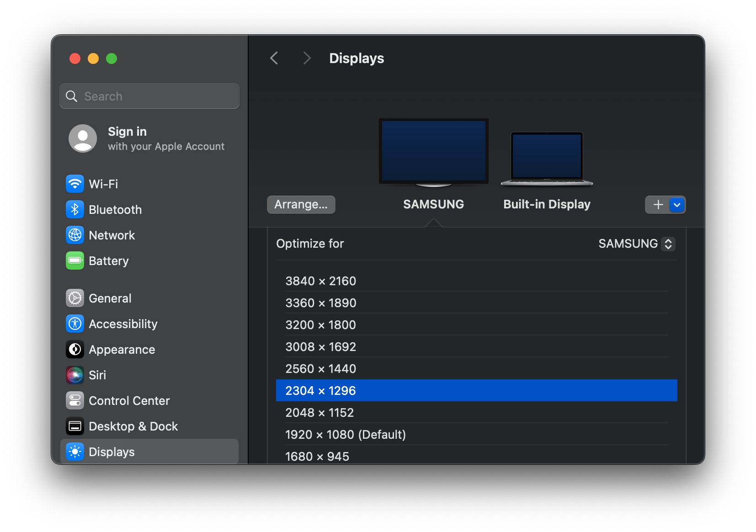Click the Built-in Display laptop thumbnail
Image resolution: width=756 pixels, height=532 pixels.
(547, 159)
